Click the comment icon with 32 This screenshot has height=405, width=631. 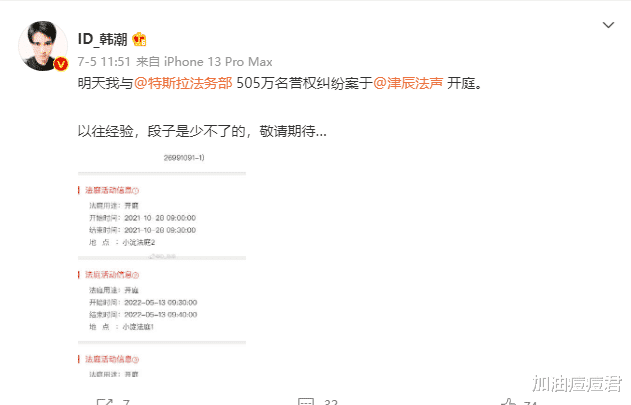pos(306,402)
